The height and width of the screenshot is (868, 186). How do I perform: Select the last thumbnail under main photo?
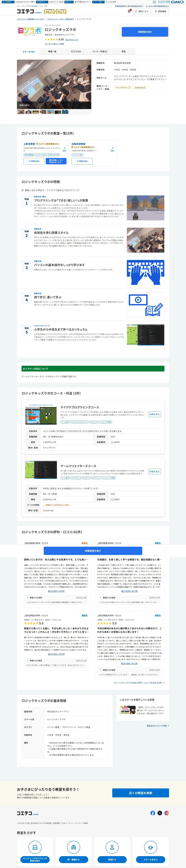click(x=65, y=112)
